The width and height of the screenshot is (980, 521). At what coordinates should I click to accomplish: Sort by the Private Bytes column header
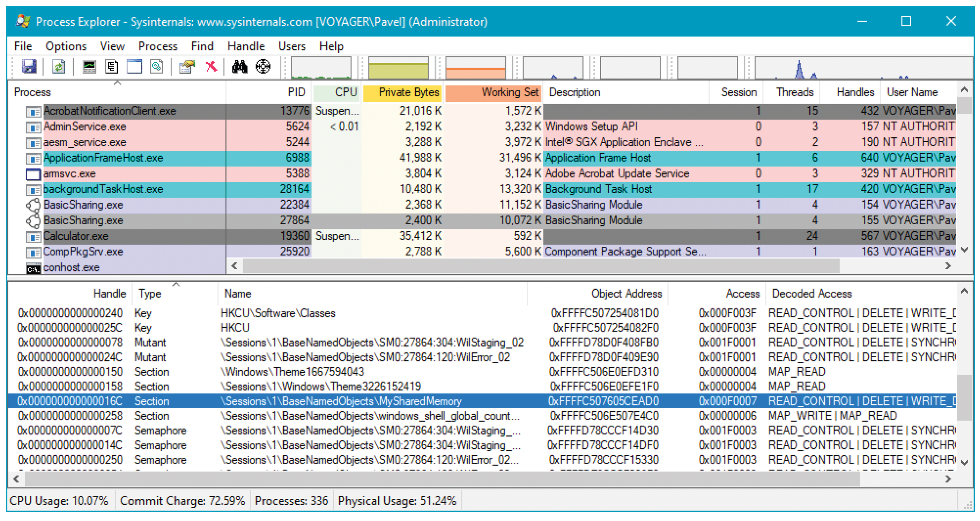[402, 93]
